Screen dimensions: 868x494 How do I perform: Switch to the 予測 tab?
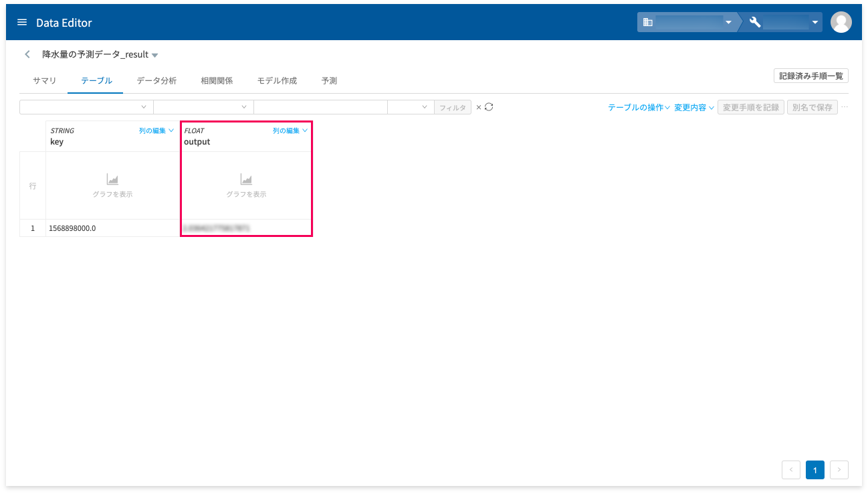329,80
